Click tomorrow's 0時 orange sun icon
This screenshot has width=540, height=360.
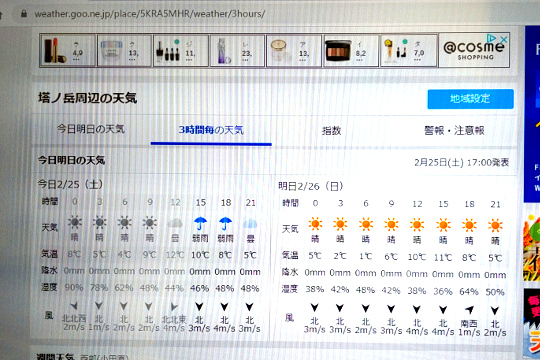coord(315,224)
